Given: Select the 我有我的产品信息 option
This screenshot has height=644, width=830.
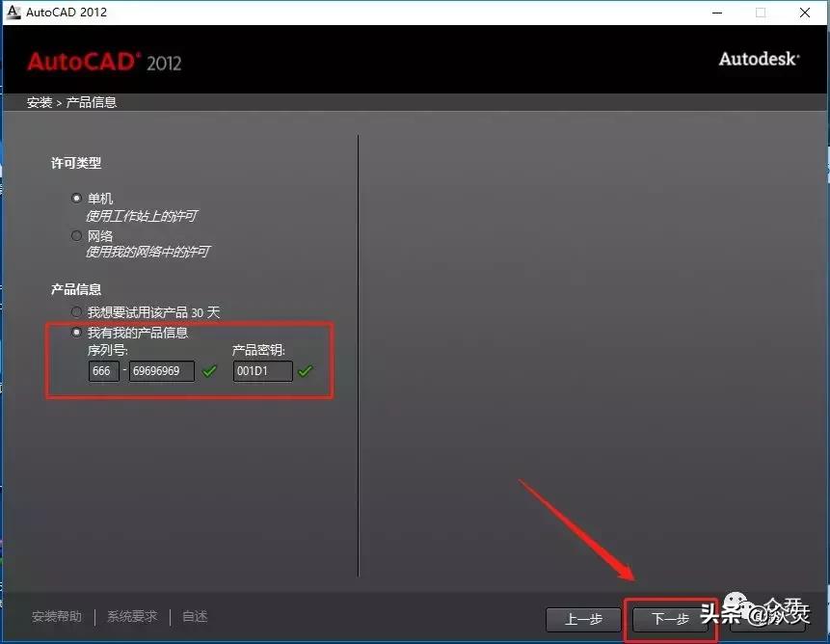Looking at the screenshot, I should (x=76, y=332).
